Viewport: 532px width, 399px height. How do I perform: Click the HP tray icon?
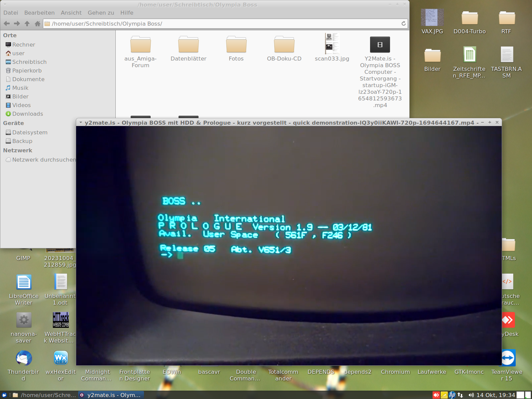pos(452,395)
